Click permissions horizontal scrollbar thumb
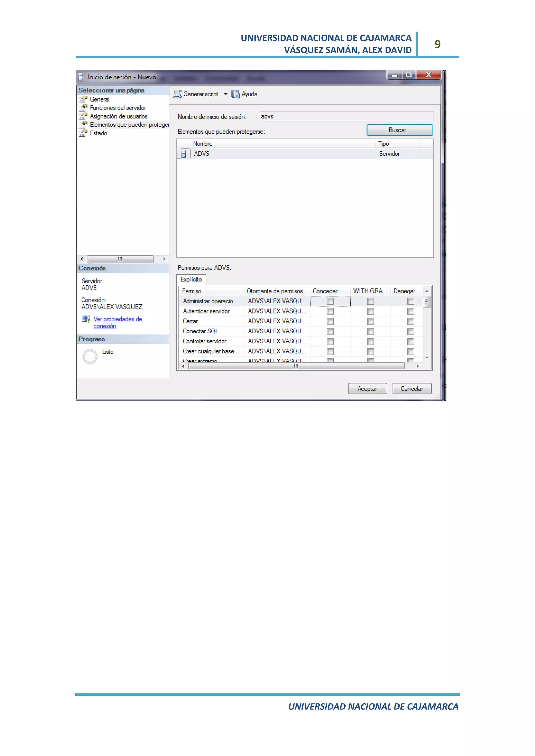The width and height of the screenshot is (535, 756). coord(296,366)
